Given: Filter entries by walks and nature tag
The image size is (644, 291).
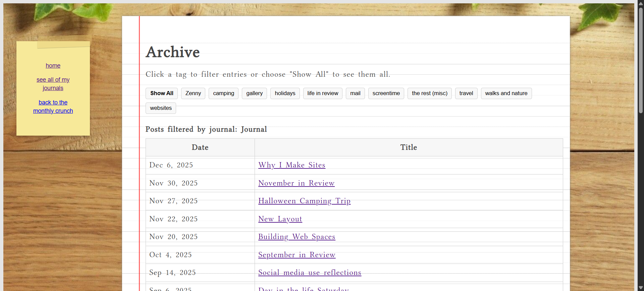Looking at the screenshot, I should coord(506,93).
